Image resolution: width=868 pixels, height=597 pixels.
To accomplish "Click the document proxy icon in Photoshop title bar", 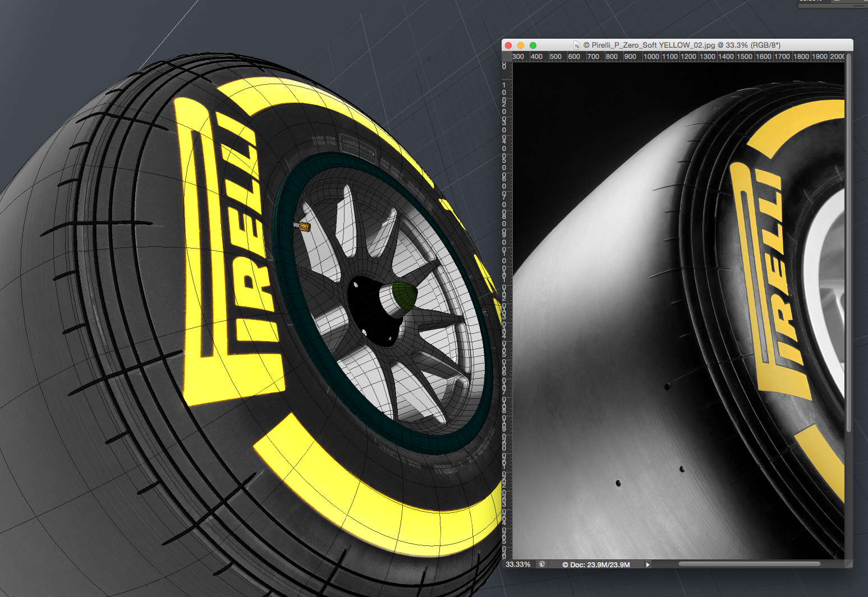I will [576, 45].
